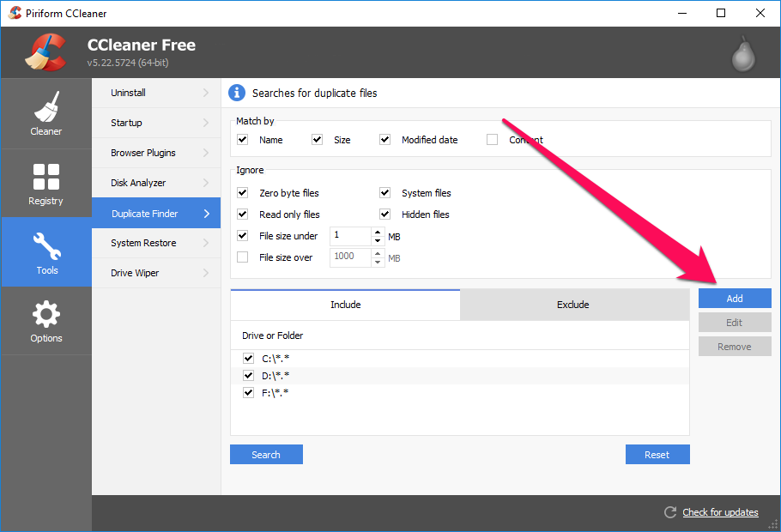Uncheck the D:\*.* drive entry
Screen dimensions: 781x532
249,376
